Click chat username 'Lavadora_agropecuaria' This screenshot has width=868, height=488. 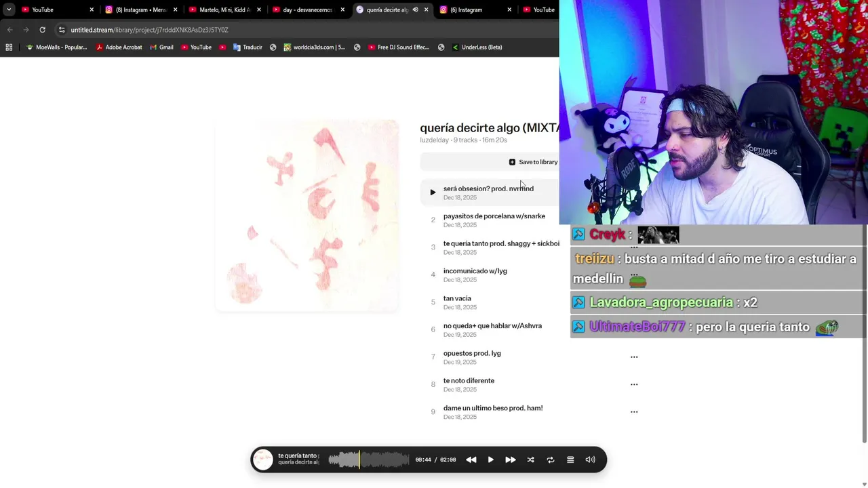(661, 302)
